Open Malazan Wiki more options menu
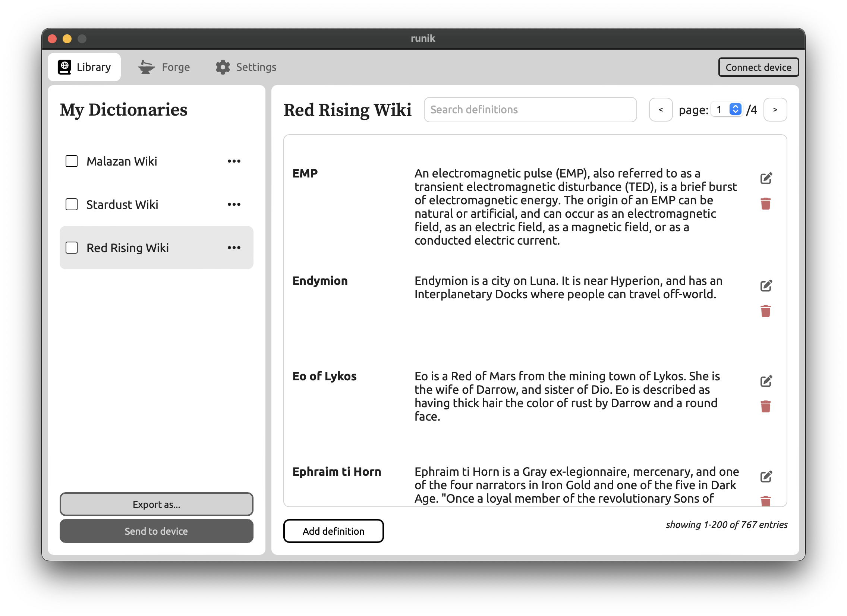 [234, 161]
